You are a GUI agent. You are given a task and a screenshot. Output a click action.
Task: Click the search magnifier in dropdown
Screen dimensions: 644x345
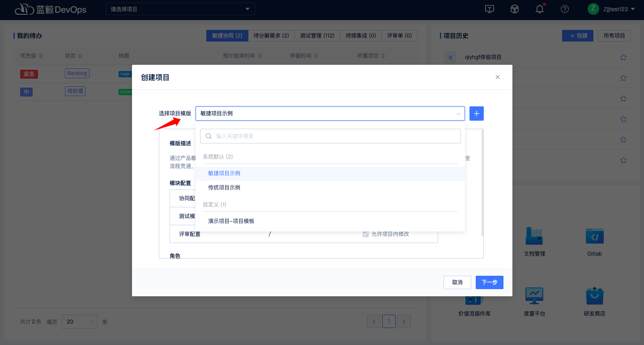(209, 136)
